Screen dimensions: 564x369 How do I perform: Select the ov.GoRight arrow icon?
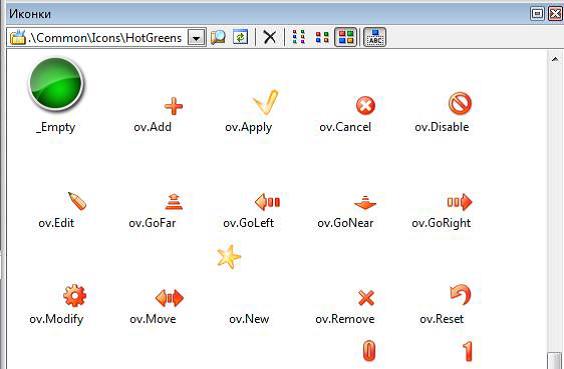tap(460, 202)
